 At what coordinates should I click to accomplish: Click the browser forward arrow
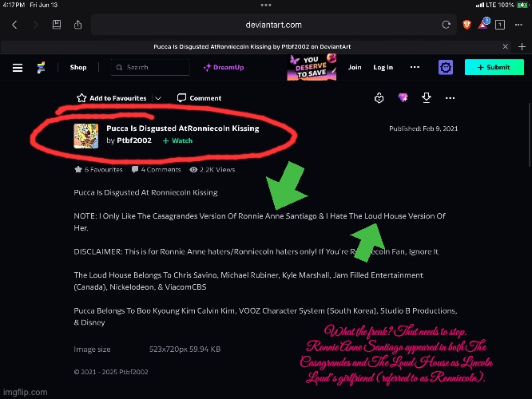click(x=35, y=25)
